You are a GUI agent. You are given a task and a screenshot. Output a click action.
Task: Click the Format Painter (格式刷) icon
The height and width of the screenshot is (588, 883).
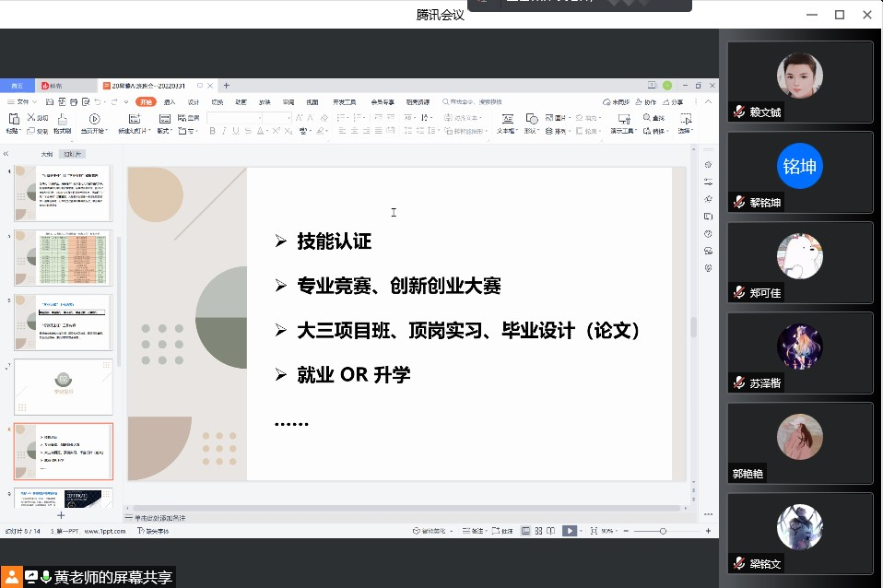point(63,119)
